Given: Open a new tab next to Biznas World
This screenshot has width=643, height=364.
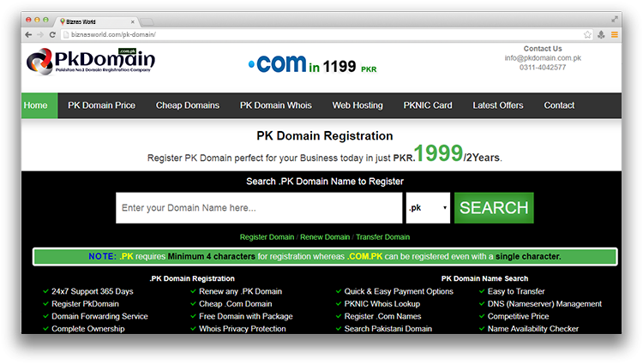Looking at the screenshot, I should pos(147,21).
